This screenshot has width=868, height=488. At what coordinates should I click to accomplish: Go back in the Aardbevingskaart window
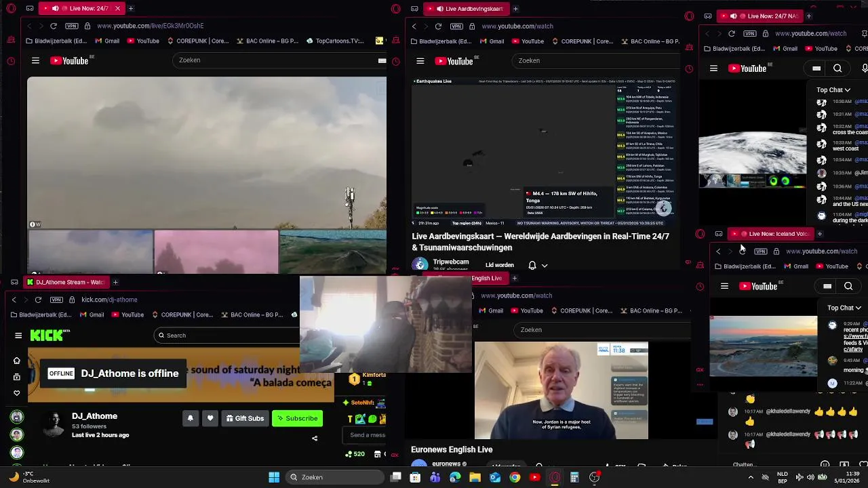pyautogui.click(x=414, y=26)
